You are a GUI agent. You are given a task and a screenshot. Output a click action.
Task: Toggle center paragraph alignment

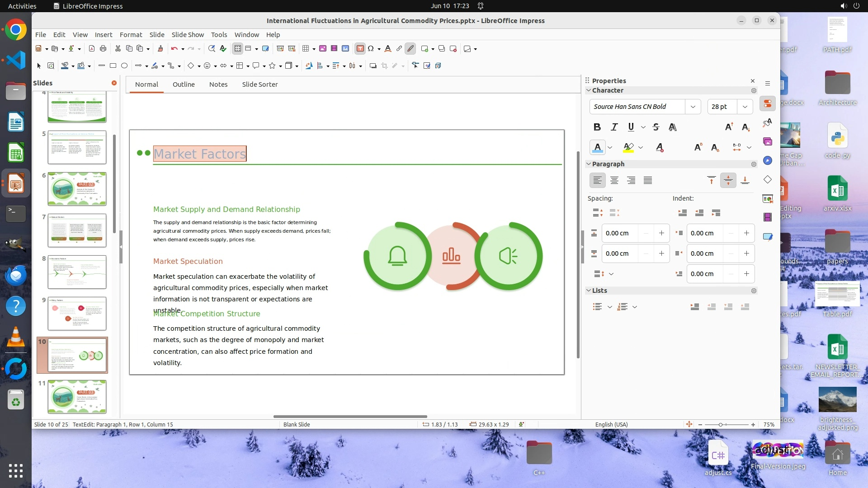pyautogui.click(x=614, y=181)
